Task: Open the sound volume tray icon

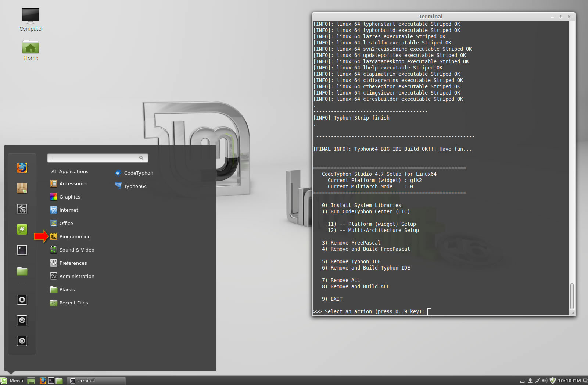Action: tap(545, 381)
